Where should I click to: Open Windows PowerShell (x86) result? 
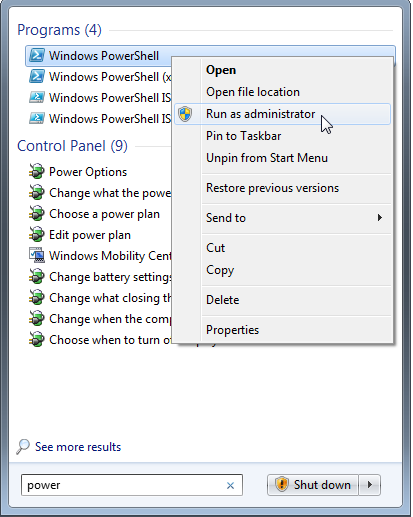point(110,77)
